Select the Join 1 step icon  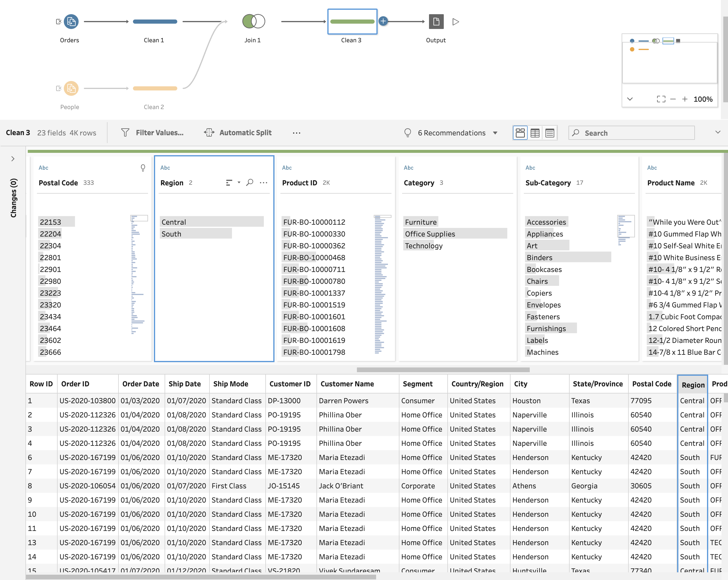[253, 22]
